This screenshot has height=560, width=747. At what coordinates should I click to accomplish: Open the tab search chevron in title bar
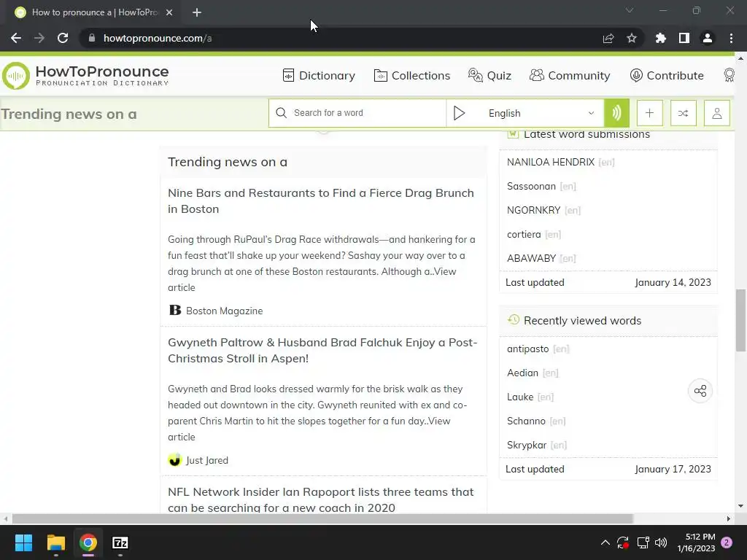coord(629,10)
